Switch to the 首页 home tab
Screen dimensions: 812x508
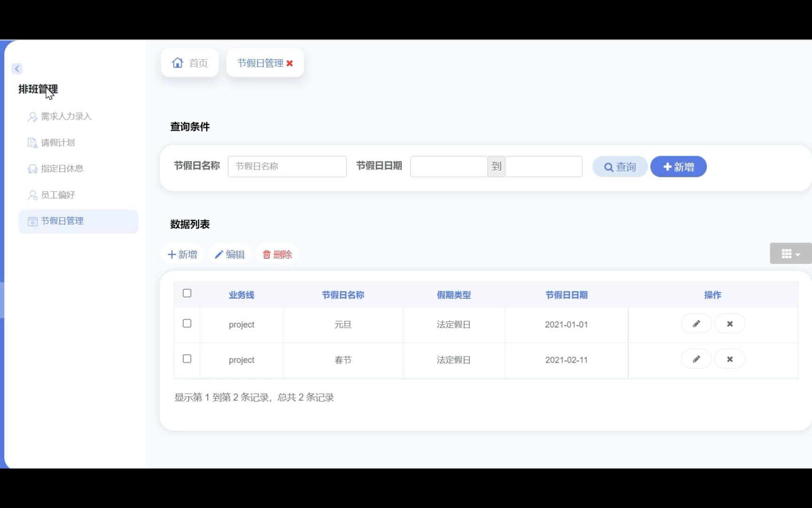click(190, 63)
